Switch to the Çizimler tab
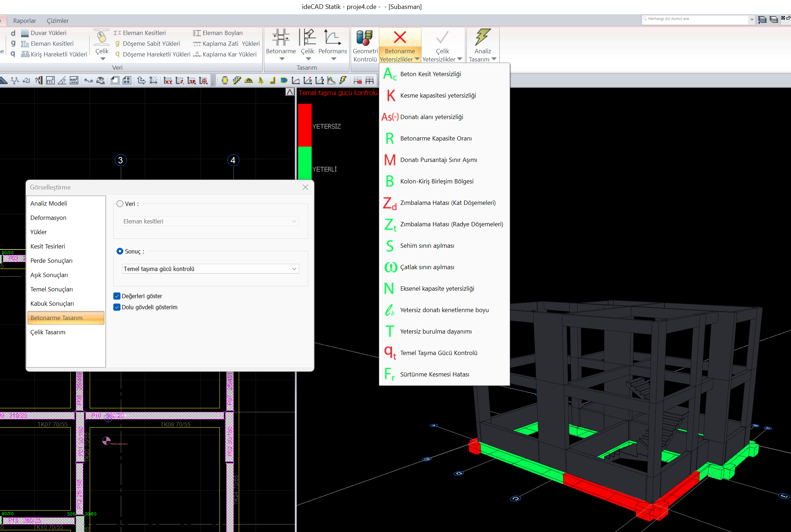The height and width of the screenshot is (532, 791). click(58, 21)
